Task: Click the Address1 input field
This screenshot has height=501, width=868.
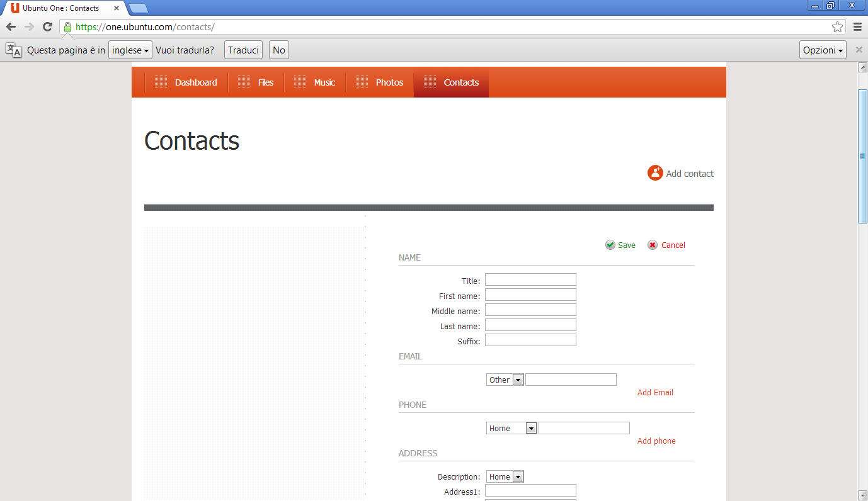Action: 530,490
